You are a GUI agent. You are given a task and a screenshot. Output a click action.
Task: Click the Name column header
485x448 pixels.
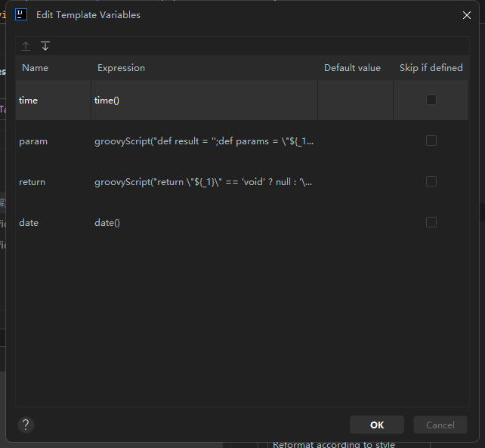36,68
